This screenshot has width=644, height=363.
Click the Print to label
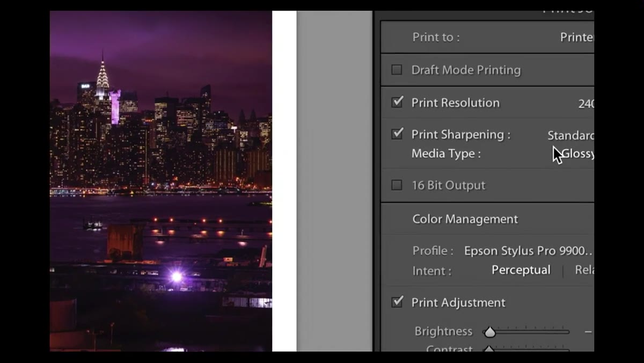coord(436,37)
